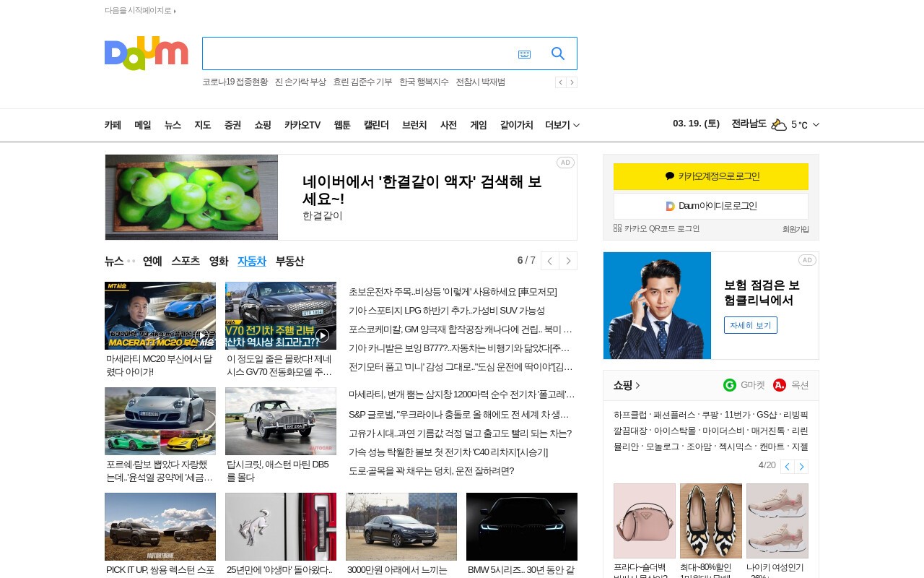
Task: Read headline 고유가 시대 기름값 article
Action: pos(460,433)
